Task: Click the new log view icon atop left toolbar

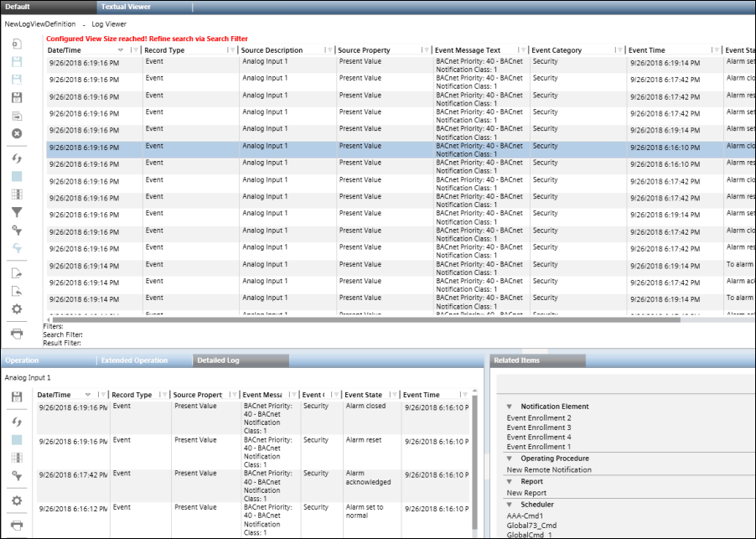Action: [x=17, y=44]
